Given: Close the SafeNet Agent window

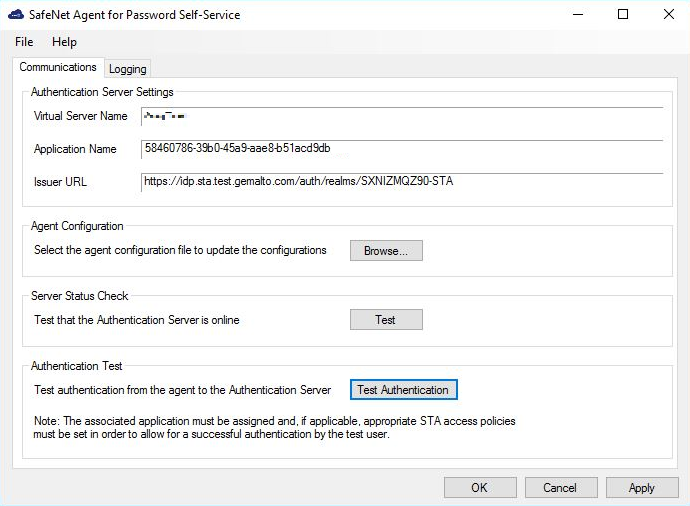Looking at the screenshot, I should tap(667, 15).
